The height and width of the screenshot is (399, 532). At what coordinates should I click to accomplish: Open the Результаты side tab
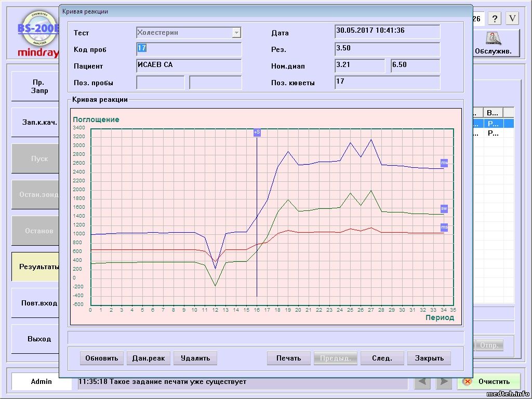pyautogui.click(x=35, y=267)
